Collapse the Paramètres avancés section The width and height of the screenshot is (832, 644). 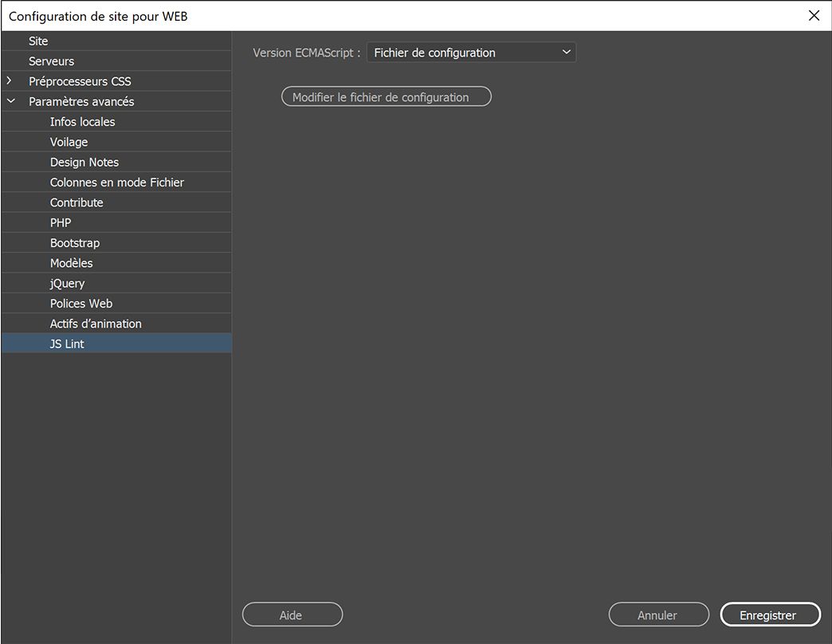10,100
